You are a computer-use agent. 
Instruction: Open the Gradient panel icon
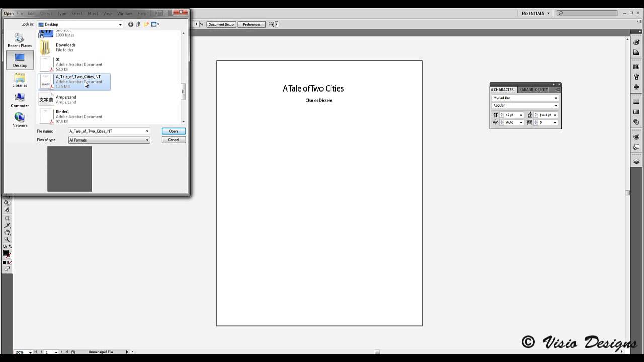tap(636, 112)
